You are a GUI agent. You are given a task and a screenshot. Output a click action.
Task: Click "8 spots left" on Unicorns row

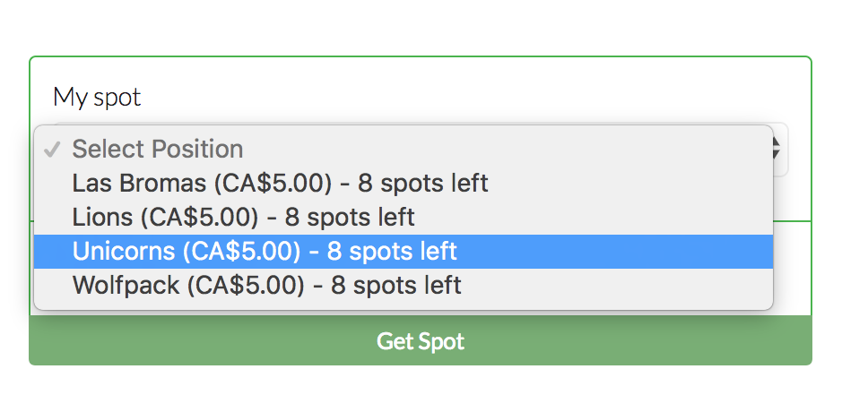click(392, 252)
